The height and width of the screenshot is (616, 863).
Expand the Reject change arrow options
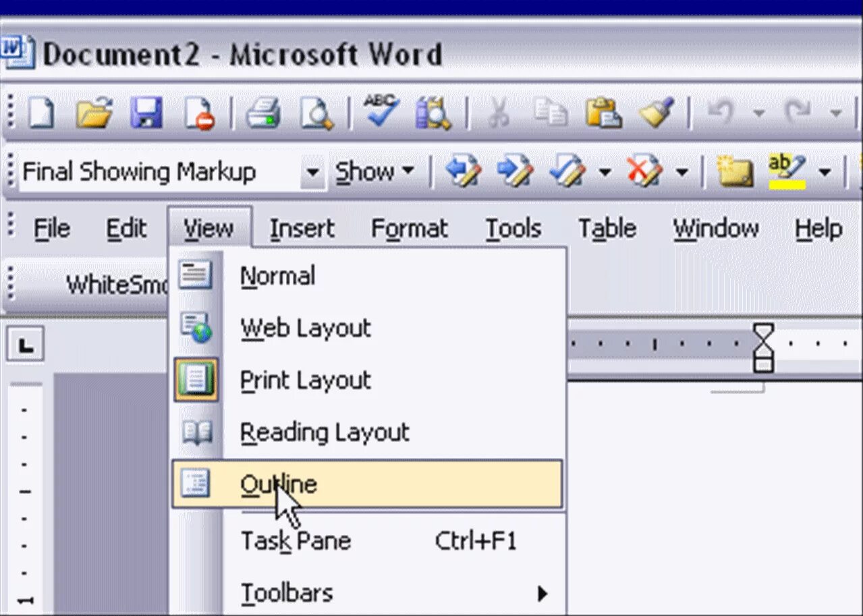click(x=681, y=173)
